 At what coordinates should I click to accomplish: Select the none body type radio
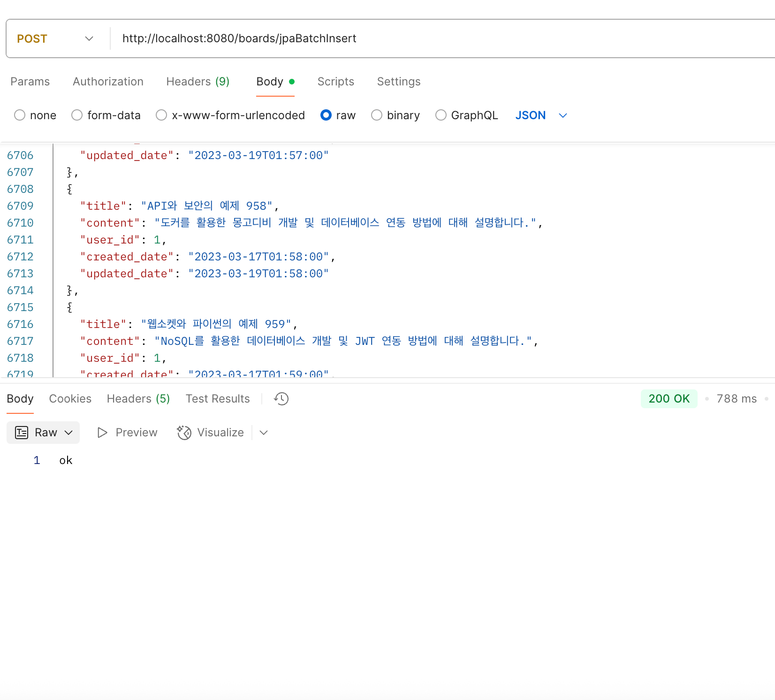tap(20, 115)
